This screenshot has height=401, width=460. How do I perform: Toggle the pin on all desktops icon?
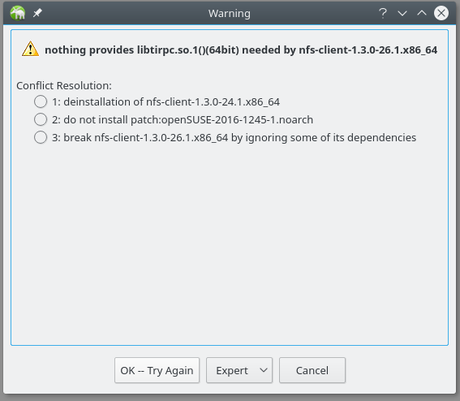coord(37,13)
